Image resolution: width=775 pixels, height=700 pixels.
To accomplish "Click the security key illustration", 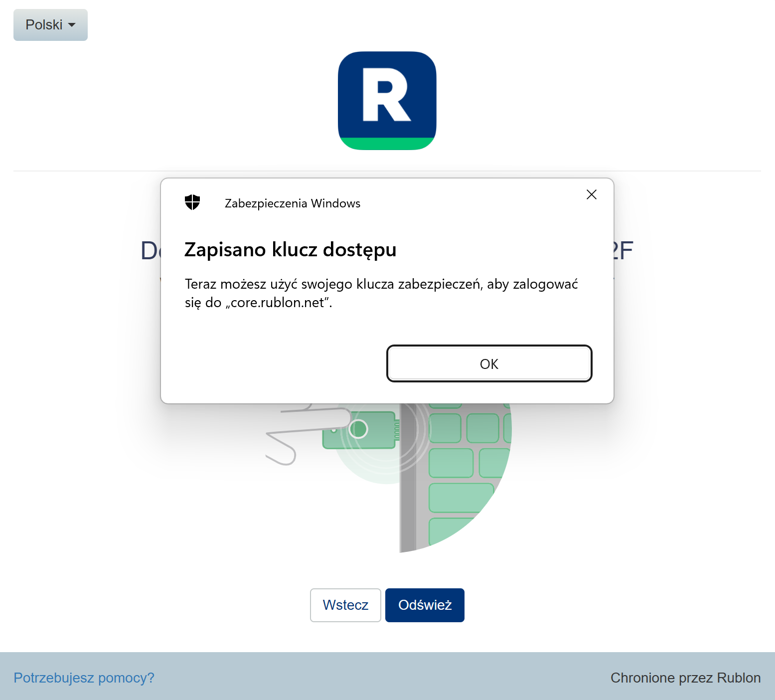I will tap(389, 478).
